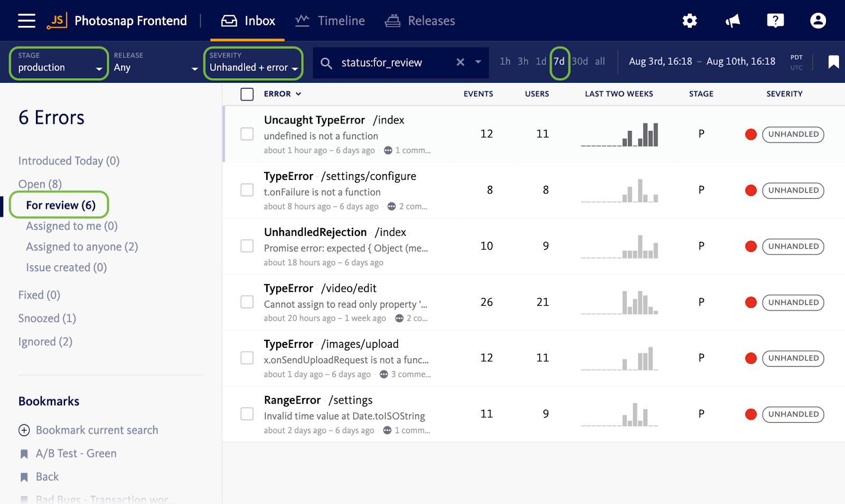Screen dimensions: 845x504
Task: Select the 7d time range
Action: [x=559, y=61]
